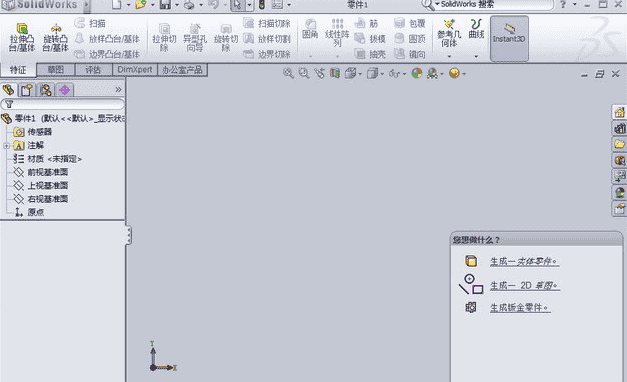This screenshot has height=382, width=627.
Task: Click the feature tree filter field
Action: [x=63, y=104]
